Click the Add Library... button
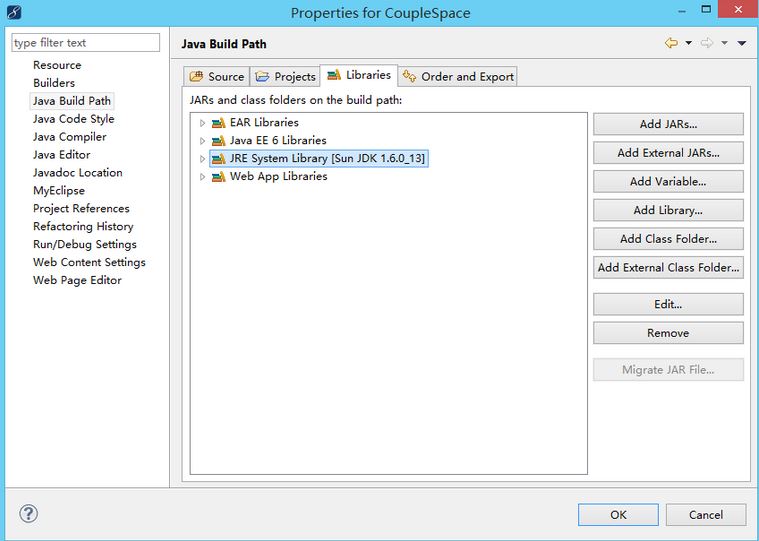This screenshot has width=759, height=541. (x=668, y=210)
